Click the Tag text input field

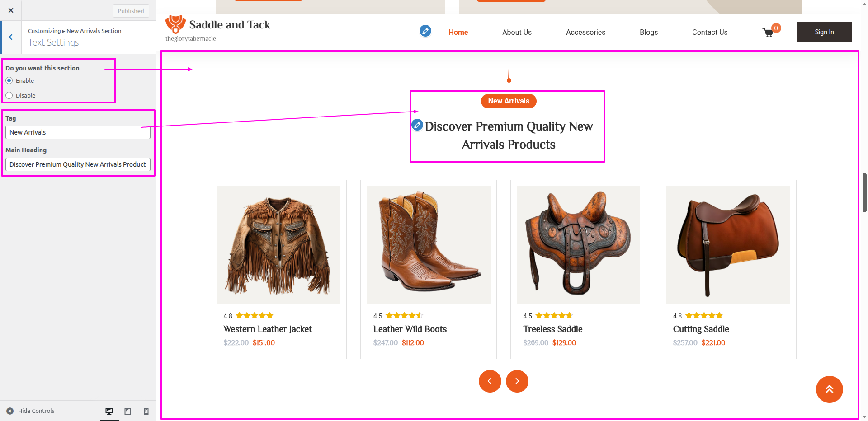click(78, 132)
